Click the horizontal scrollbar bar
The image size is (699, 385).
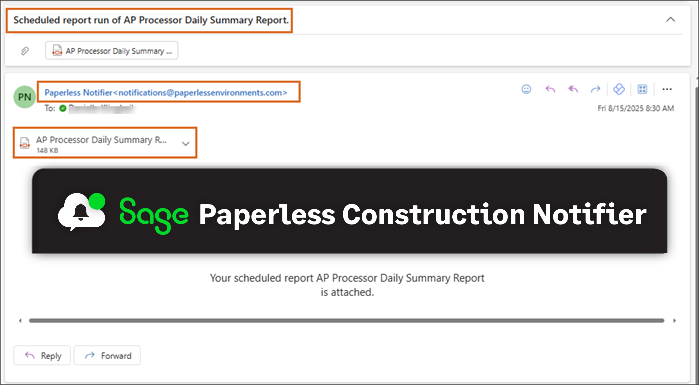346,320
